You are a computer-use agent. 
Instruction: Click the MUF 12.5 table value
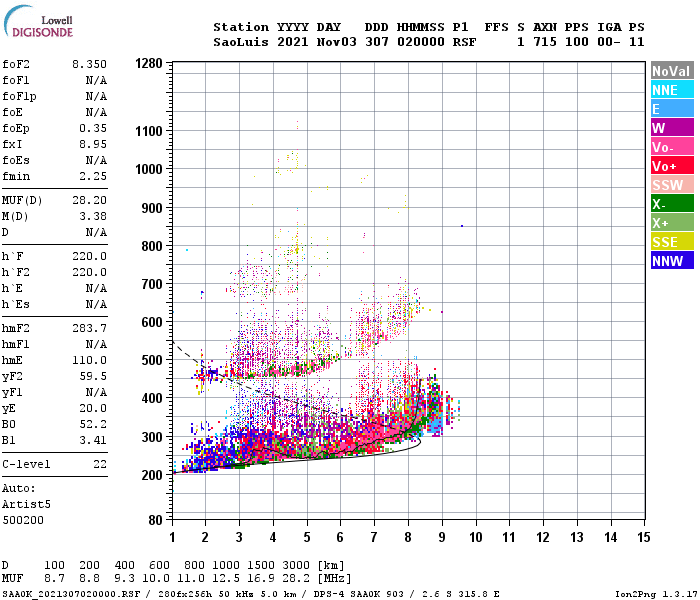(x=226, y=579)
